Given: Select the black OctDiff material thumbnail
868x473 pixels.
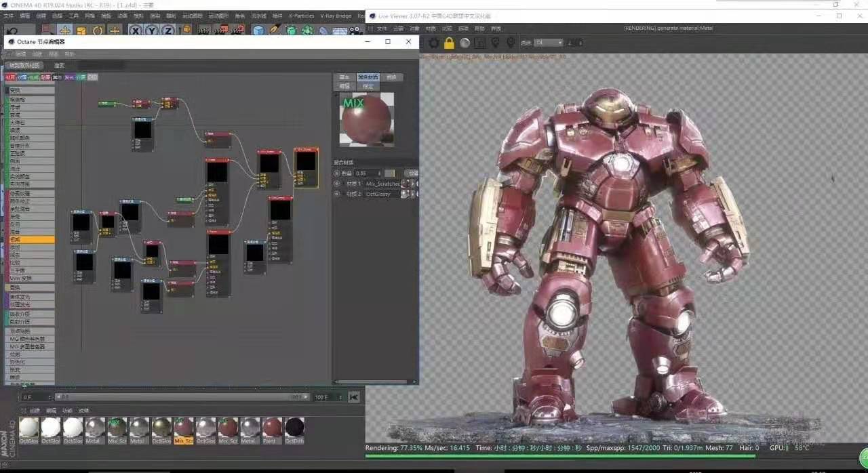Looking at the screenshot, I should tap(294, 430).
